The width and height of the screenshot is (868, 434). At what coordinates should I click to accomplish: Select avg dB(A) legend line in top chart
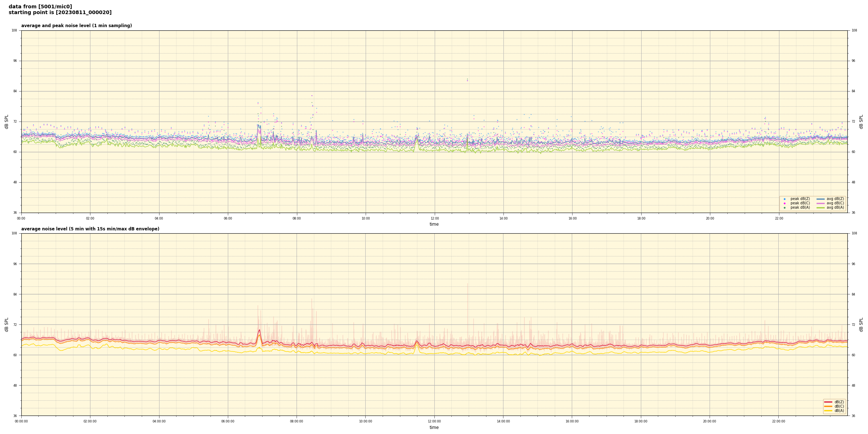(x=820, y=208)
